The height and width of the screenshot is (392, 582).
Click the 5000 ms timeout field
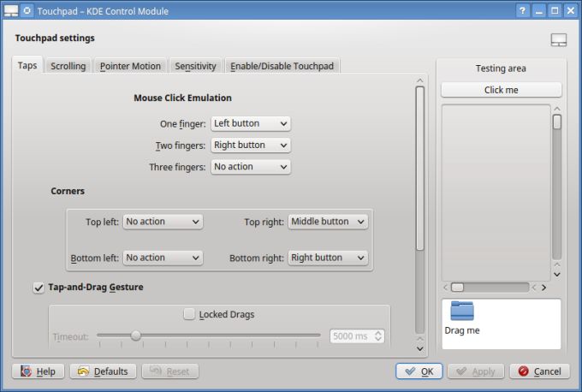tap(352, 336)
